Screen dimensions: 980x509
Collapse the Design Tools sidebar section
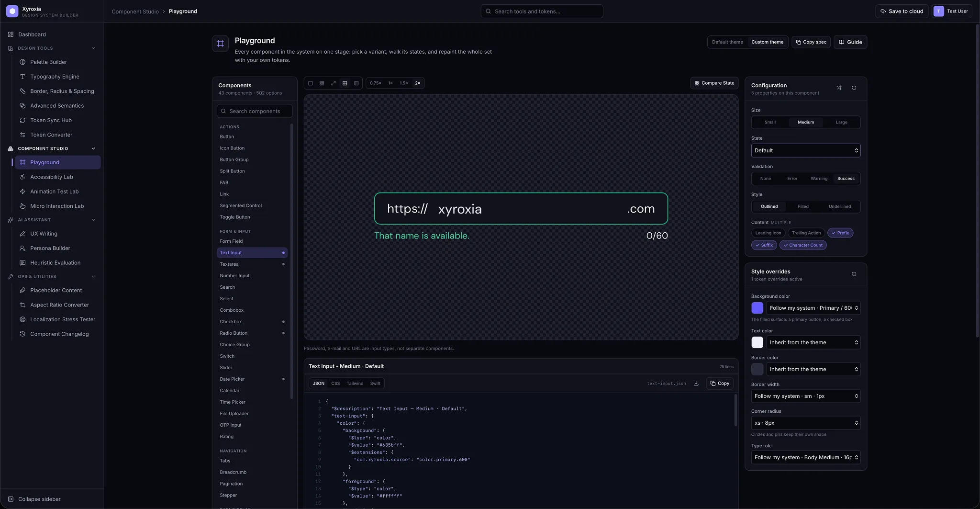93,48
